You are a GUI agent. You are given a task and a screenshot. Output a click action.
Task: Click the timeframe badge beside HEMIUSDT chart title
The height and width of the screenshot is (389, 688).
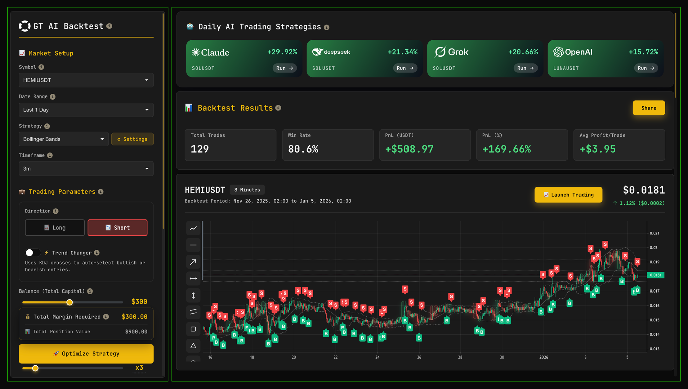[247, 190]
